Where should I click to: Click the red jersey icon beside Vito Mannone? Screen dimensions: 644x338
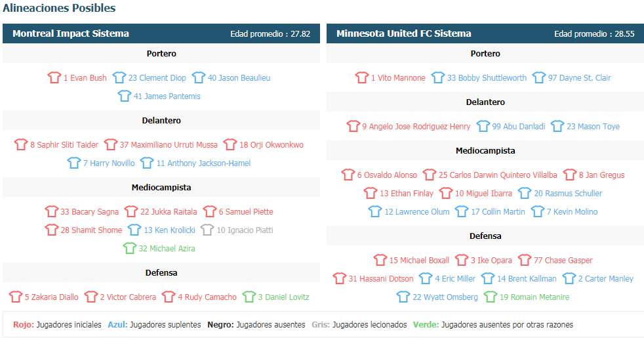coord(362,77)
